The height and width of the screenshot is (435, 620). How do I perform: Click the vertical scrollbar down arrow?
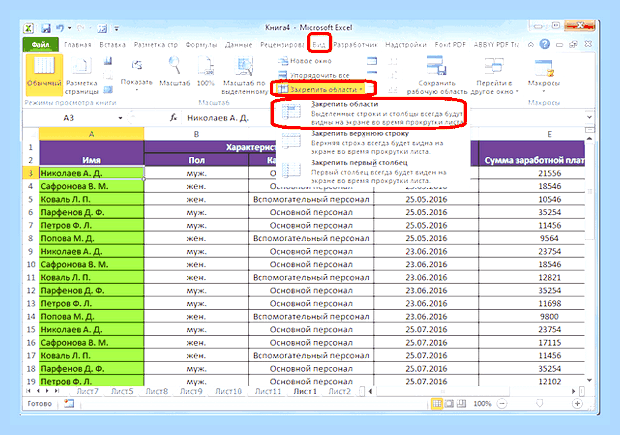tap(589, 380)
